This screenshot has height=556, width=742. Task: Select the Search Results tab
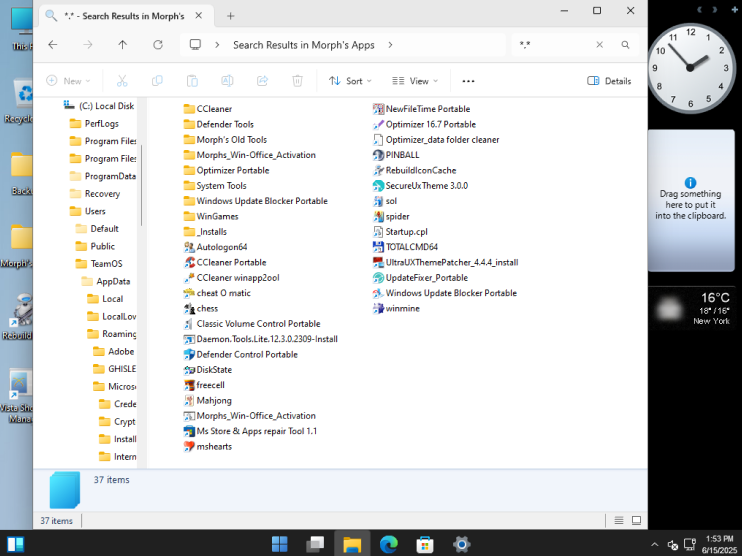pyautogui.click(x=124, y=16)
